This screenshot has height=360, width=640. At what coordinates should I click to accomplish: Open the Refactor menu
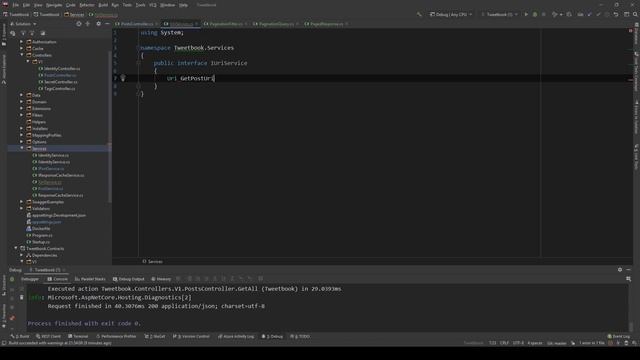point(87,5)
